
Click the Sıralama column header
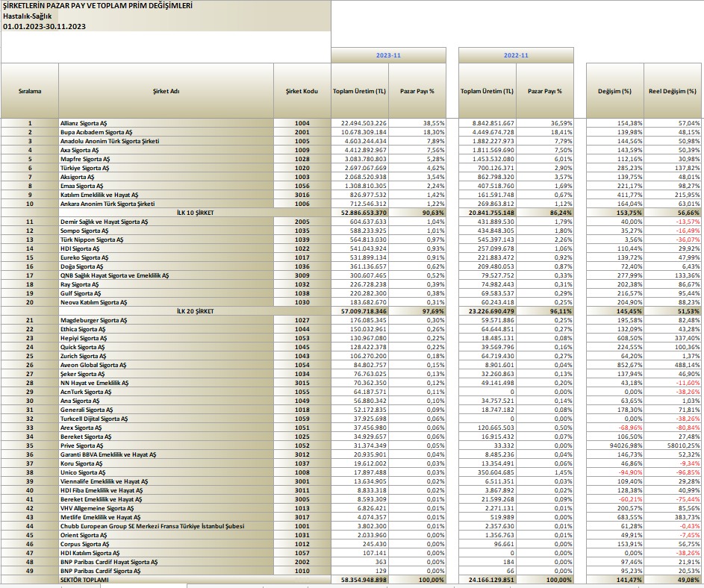click(x=30, y=91)
